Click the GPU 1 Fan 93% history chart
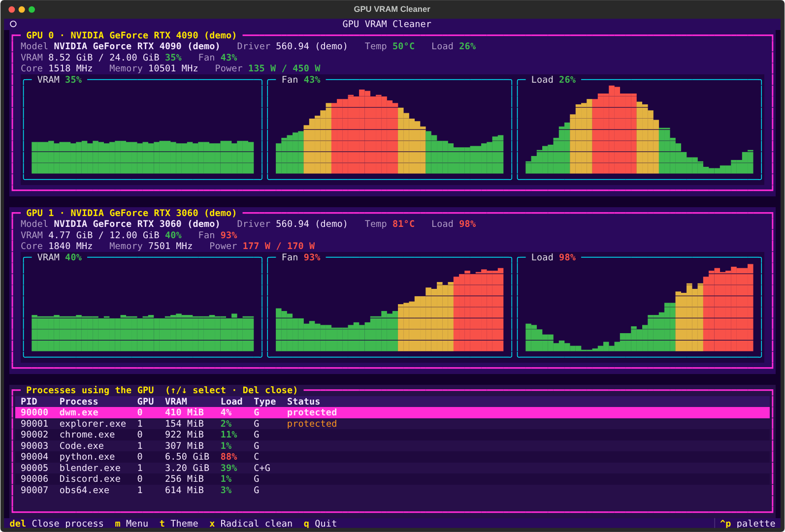 (390, 308)
